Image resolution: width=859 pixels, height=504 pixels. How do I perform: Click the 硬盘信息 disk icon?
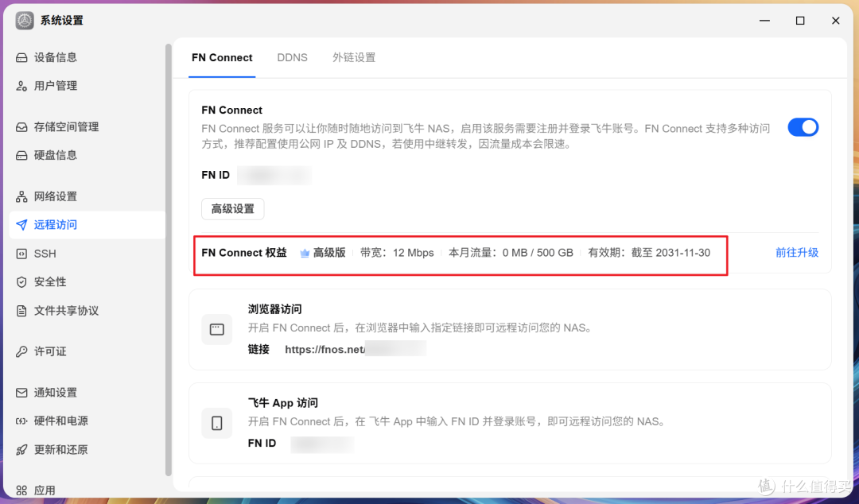(21, 156)
